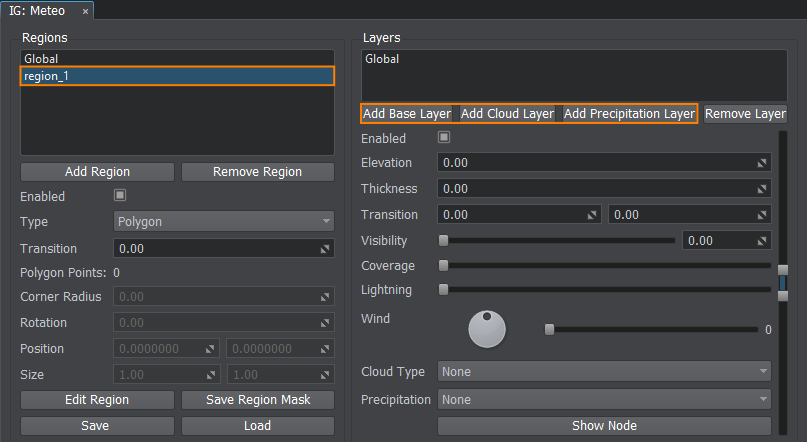
Task: Enable the region checkbox under Regions
Action: (x=121, y=196)
